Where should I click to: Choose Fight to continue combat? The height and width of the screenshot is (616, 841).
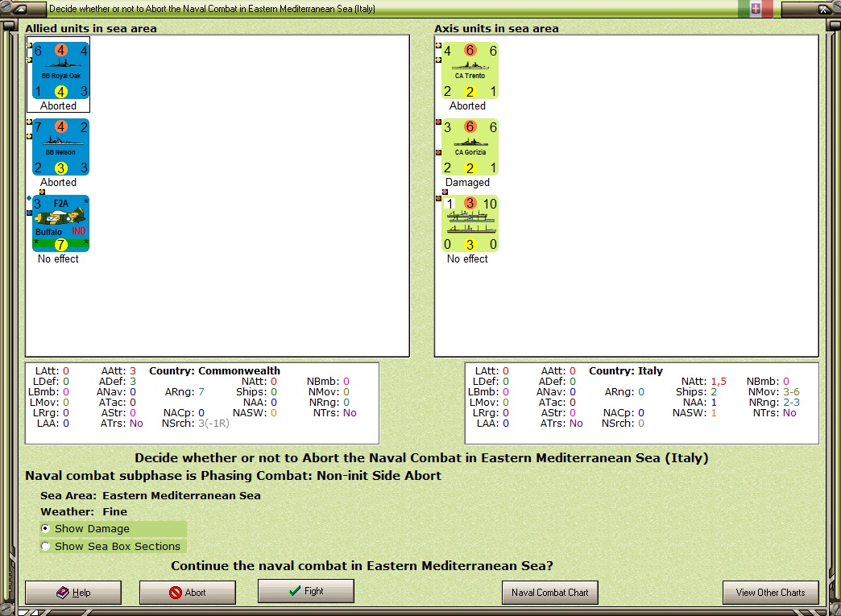[x=306, y=591]
